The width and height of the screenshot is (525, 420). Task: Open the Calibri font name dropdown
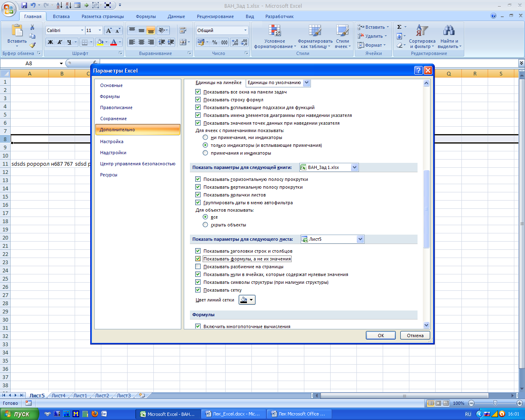[x=82, y=30]
